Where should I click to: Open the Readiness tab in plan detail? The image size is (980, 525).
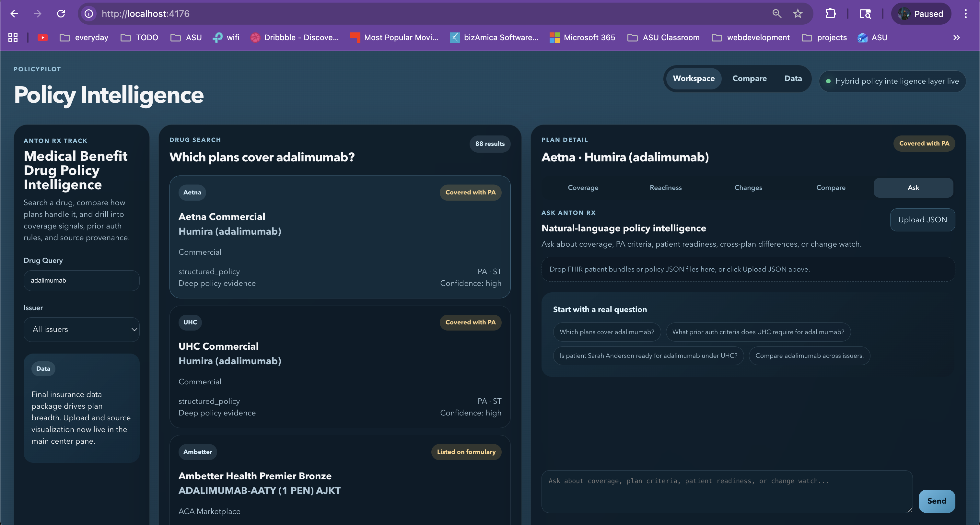(x=665, y=188)
